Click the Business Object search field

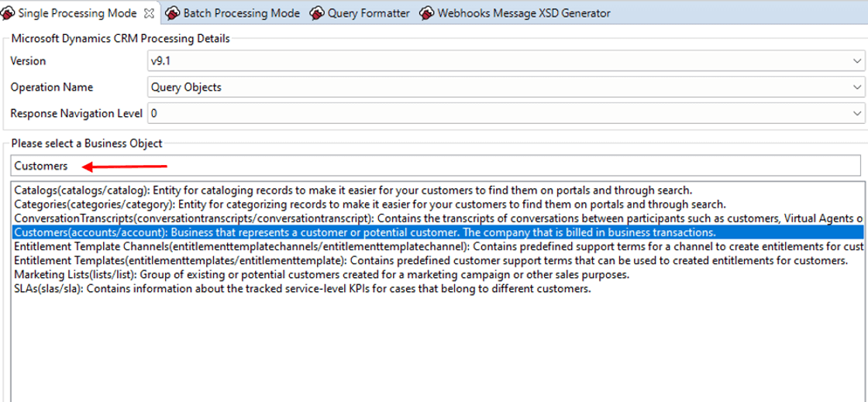pyautogui.click(x=437, y=166)
